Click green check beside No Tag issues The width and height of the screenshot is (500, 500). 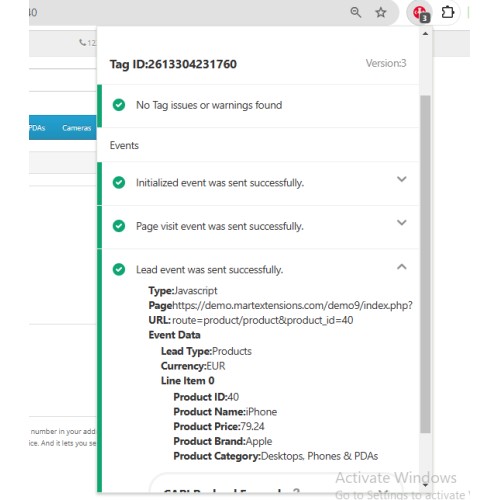(x=119, y=105)
